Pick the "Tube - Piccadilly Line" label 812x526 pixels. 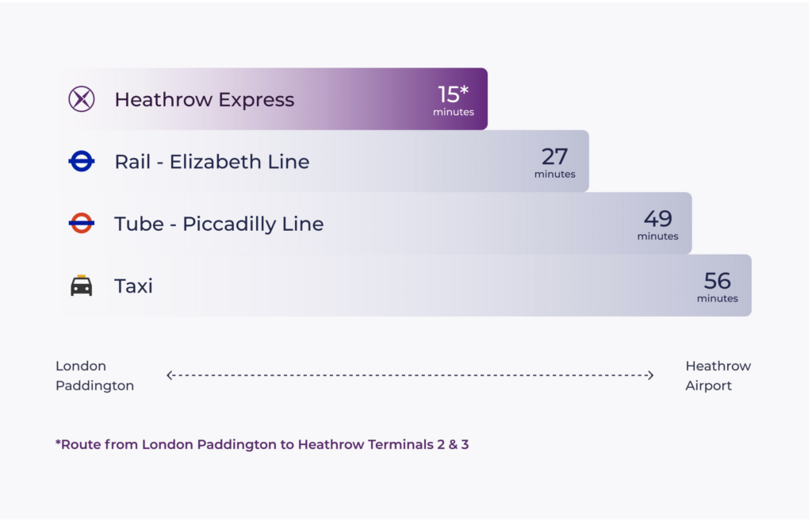219,224
